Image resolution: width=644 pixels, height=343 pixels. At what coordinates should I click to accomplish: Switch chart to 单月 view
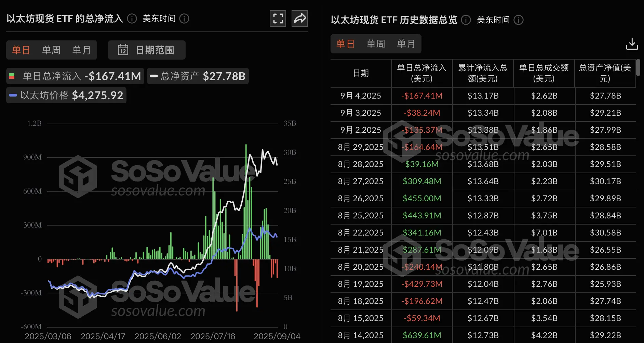(x=81, y=50)
